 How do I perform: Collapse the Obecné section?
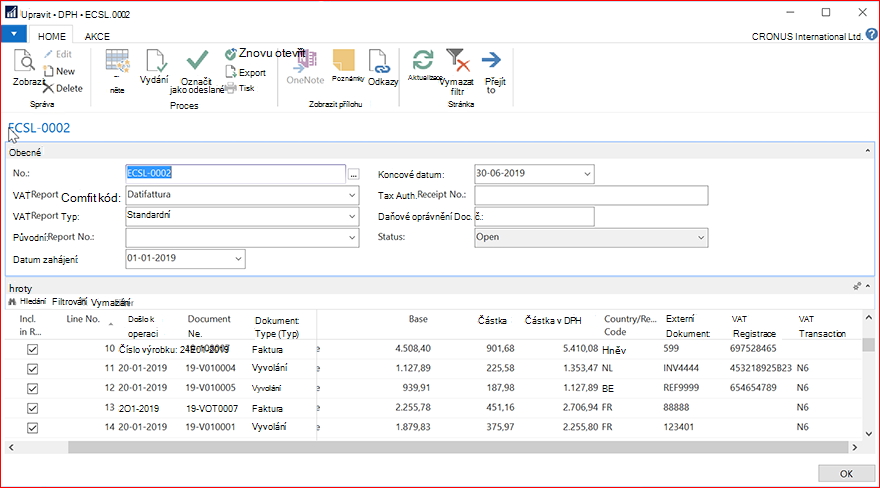tap(868, 151)
